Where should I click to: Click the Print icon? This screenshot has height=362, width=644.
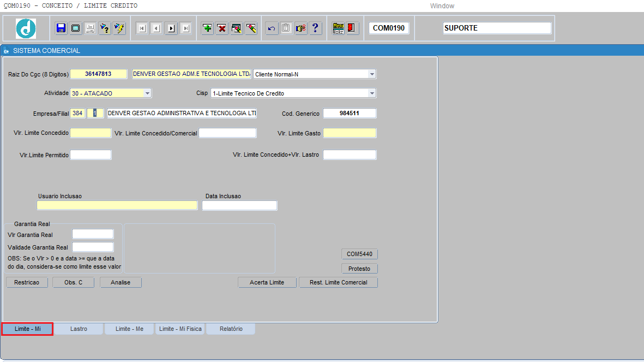[x=90, y=28]
